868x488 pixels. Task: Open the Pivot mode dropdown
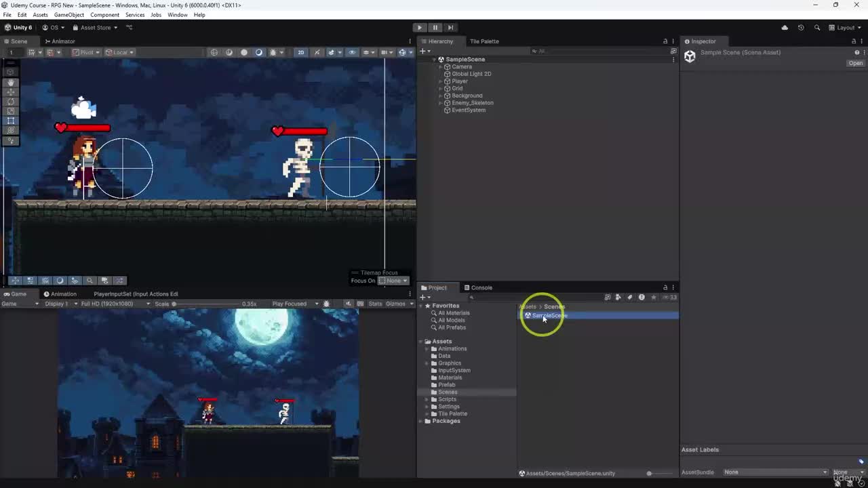(87, 52)
